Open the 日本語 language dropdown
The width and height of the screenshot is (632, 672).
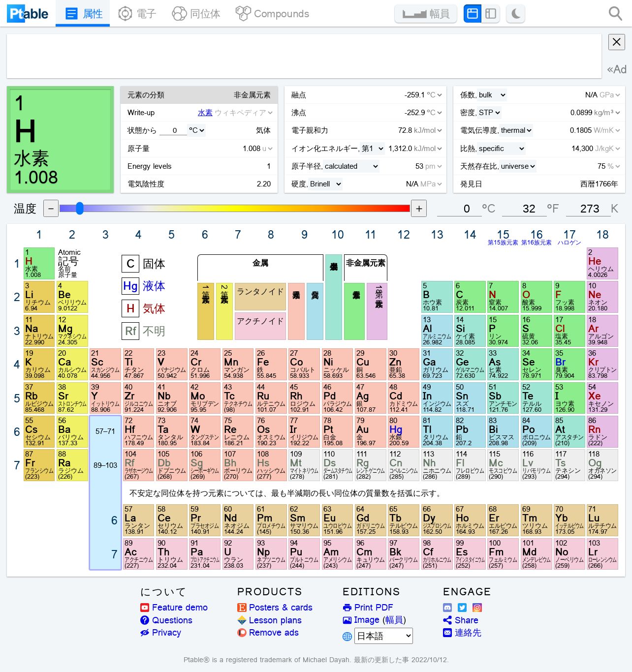click(383, 636)
